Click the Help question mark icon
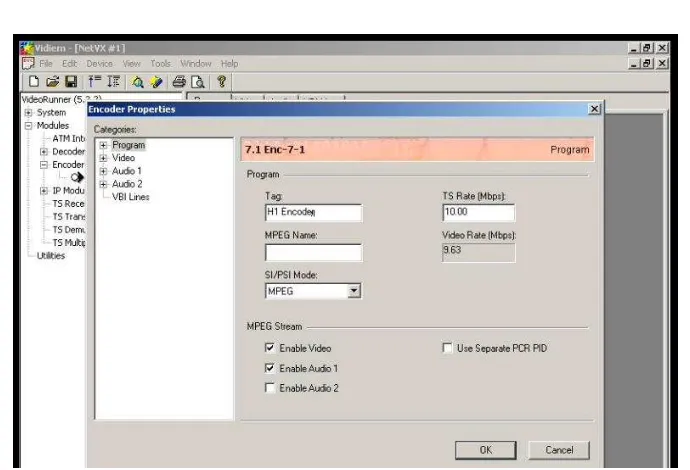Viewport: 690px width, 470px height. [221, 81]
